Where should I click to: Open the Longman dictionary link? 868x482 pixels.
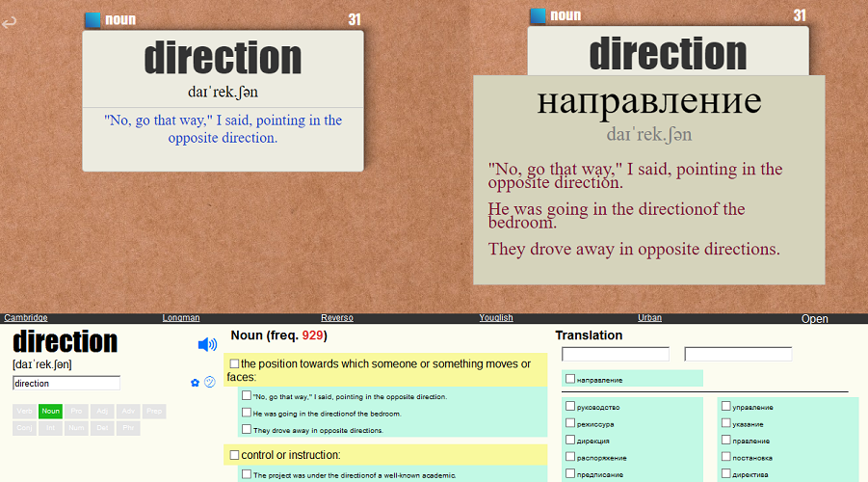(x=181, y=317)
